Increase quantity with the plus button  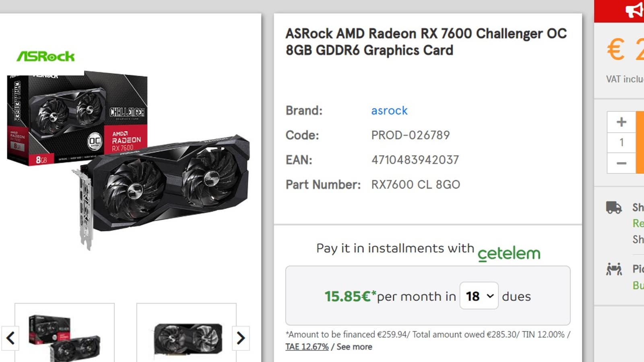pos(621,122)
